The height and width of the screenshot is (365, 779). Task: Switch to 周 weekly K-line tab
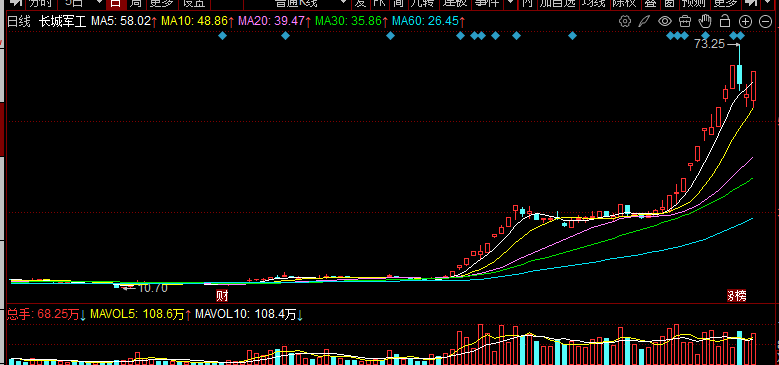(135, 3)
